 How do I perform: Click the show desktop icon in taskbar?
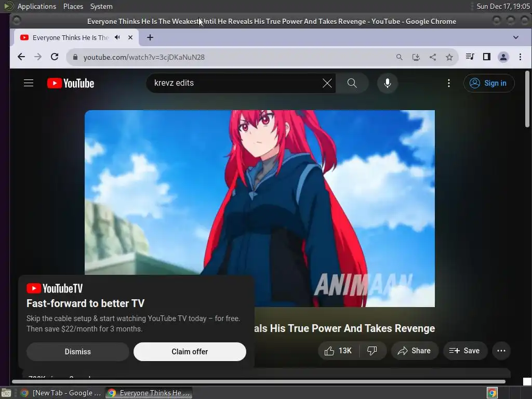tap(6, 393)
